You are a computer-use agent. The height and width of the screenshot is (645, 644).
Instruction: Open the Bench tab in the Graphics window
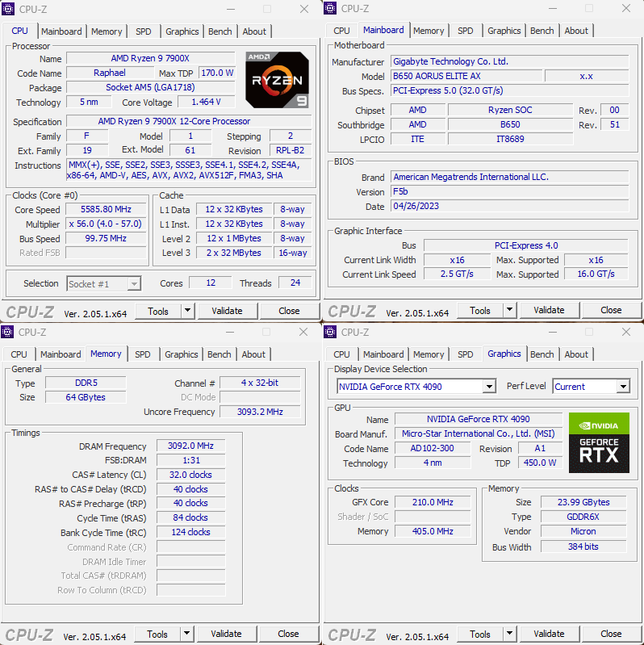tap(542, 354)
